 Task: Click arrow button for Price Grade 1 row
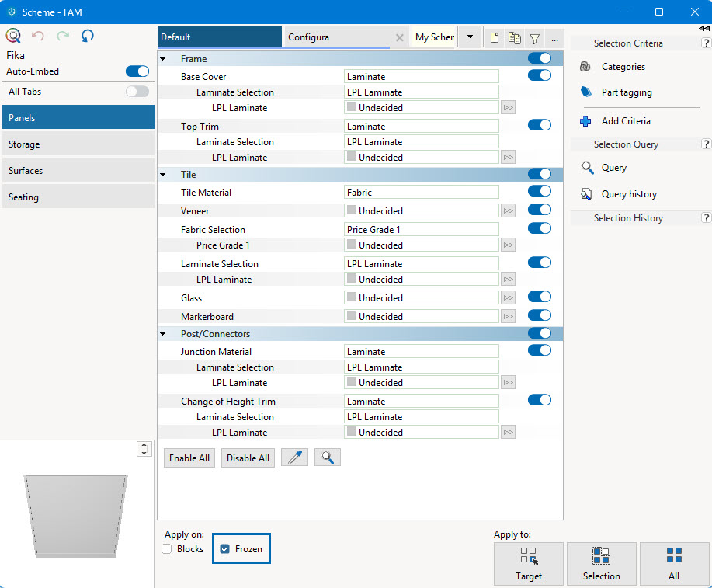click(x=508, y=245)
